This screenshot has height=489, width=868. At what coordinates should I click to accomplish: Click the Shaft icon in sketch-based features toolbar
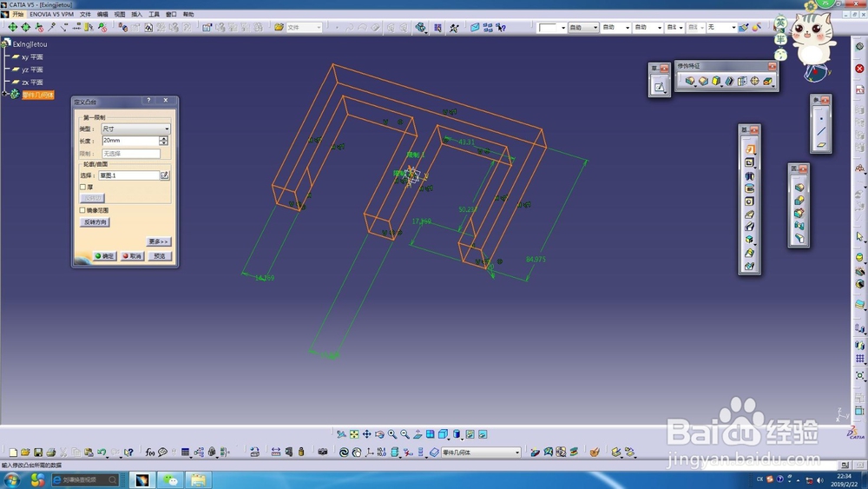[x=750, y=175]
